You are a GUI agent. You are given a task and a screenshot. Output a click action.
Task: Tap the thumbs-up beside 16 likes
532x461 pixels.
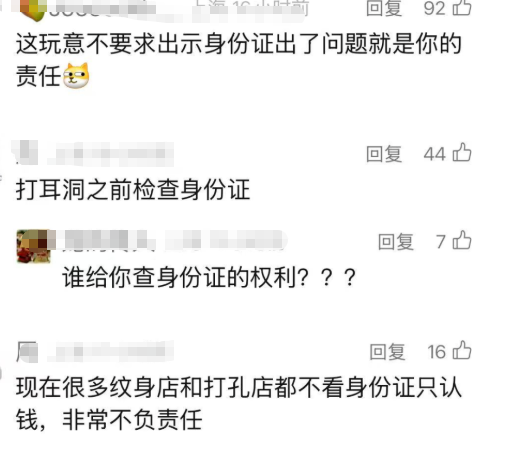click(x=462, y=350)
